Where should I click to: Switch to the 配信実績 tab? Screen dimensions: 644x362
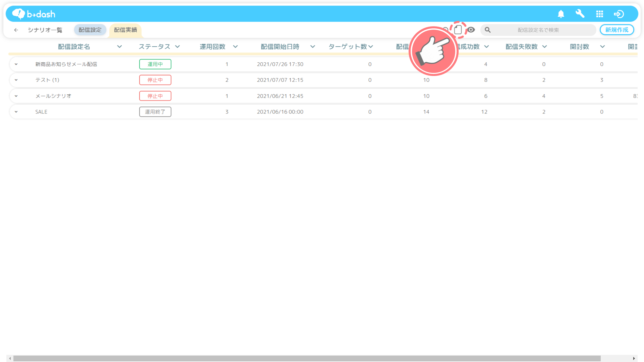tap(125, 30)
